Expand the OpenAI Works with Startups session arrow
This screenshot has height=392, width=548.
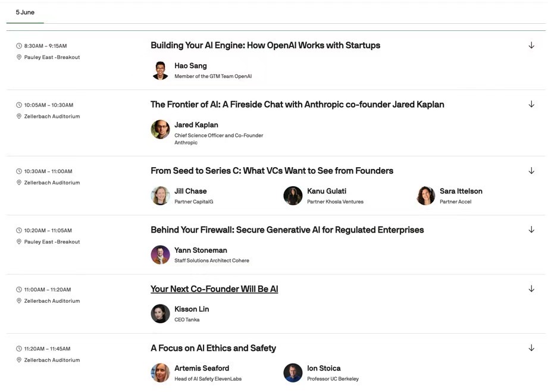pos(531,45)
